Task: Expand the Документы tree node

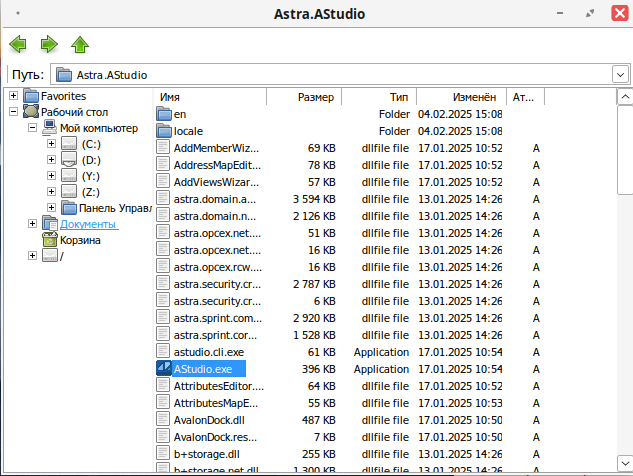Action: pos(32,224)
